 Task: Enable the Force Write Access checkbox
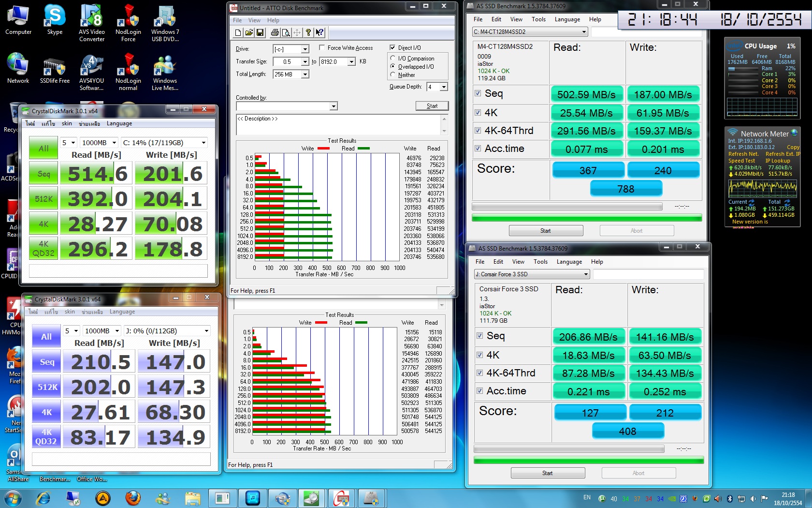click(322, 47)
